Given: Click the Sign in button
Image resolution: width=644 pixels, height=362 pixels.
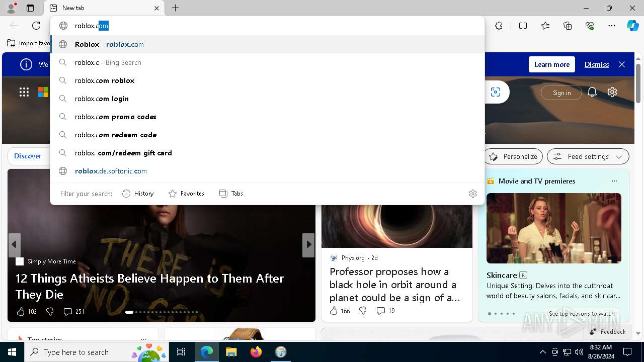Looking at the screenshot, I should pos(561,93).
